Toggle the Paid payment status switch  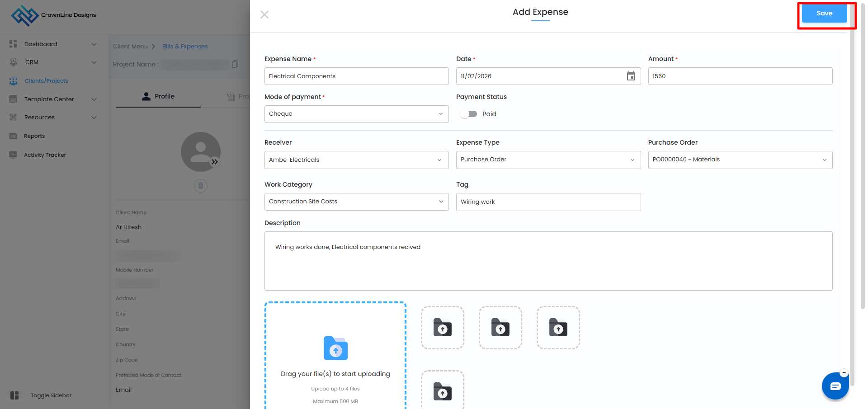(469, 114)
